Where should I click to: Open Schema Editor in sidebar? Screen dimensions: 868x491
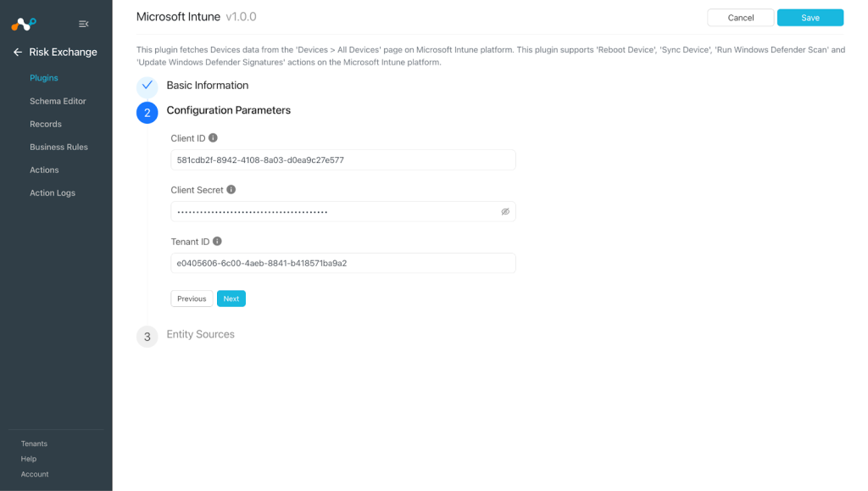click(58, 101)
